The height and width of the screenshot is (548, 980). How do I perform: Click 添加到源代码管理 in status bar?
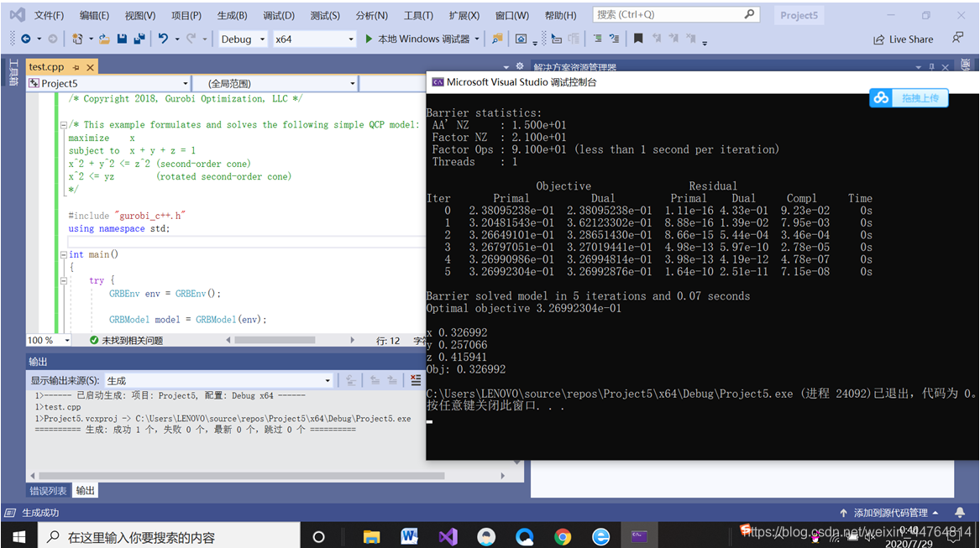click(x=889, y=513)
